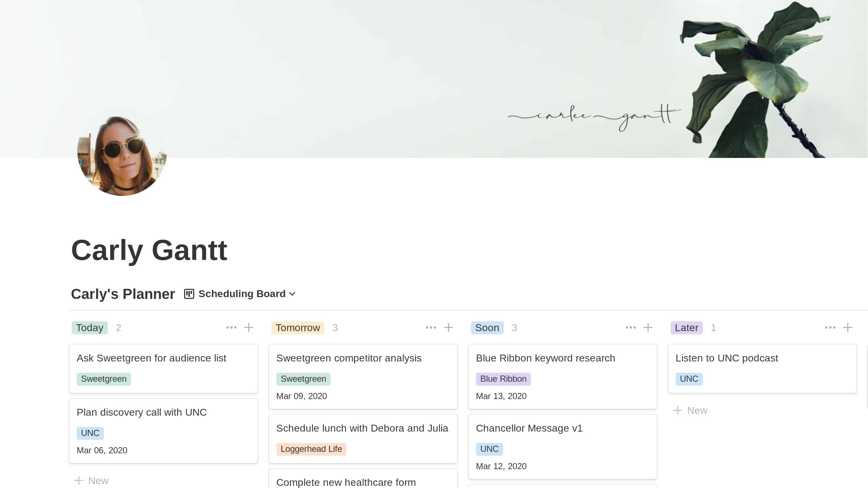Open the Tomorrow column options menu

430,327
